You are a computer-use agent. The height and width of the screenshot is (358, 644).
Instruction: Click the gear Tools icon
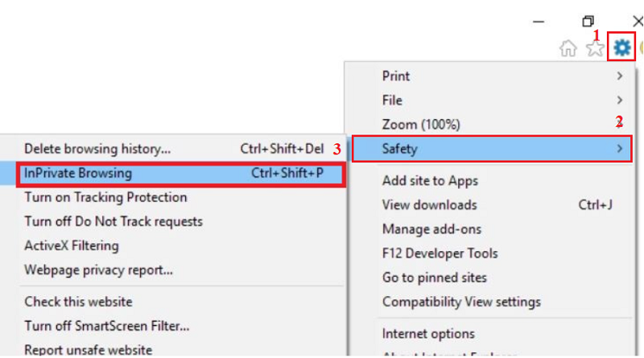(x=622, y=48)
